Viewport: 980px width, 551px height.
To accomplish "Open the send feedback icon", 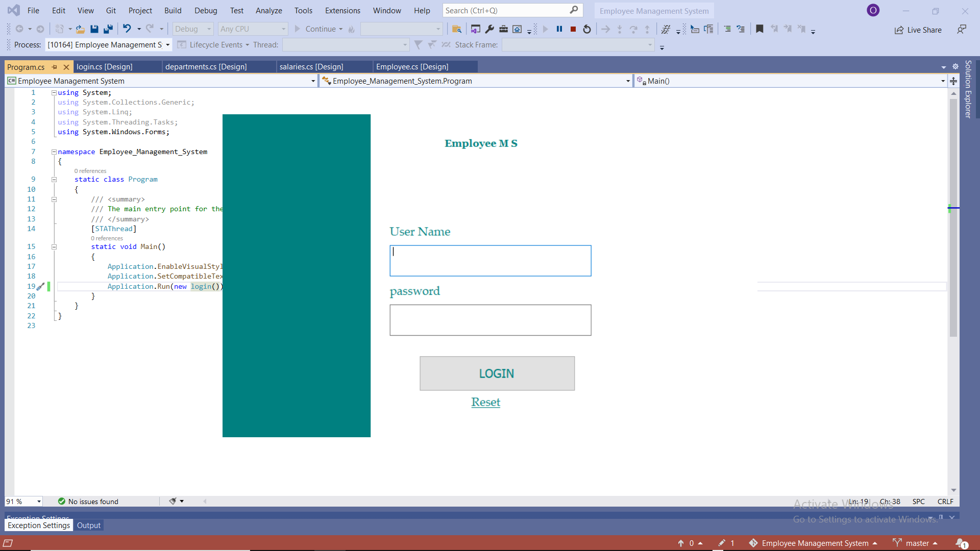I will tap(962, 30).
